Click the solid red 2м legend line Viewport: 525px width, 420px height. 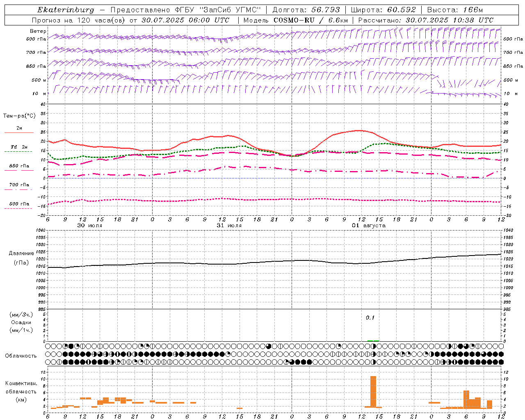19,132
